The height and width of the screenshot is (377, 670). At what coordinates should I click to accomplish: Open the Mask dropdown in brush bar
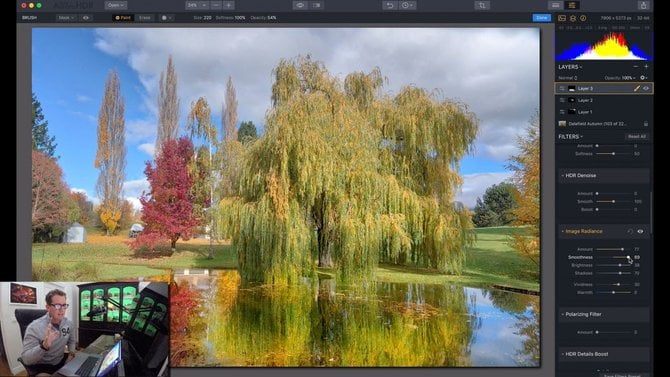tap(66, 18)
